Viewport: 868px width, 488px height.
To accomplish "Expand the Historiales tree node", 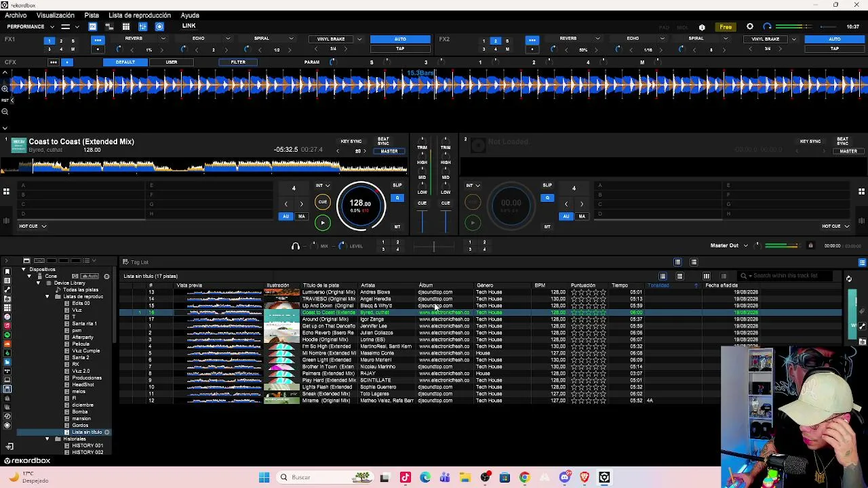I will click(47, 439).
